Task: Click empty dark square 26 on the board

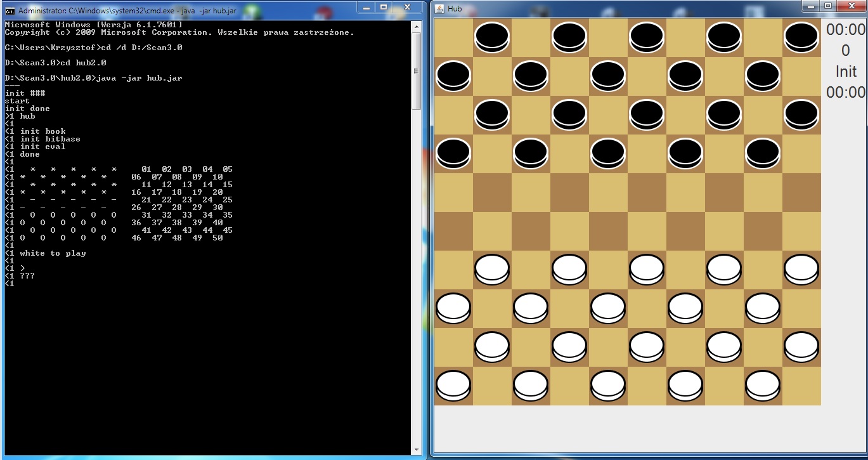Action: (x=453, y=231)
